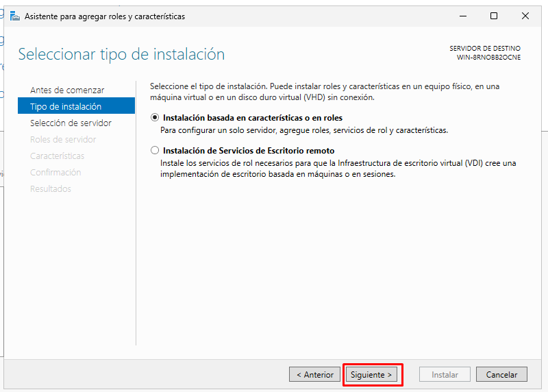Minimize the wizard window
This screenshot has width=548, height=392.
(463, 16)
